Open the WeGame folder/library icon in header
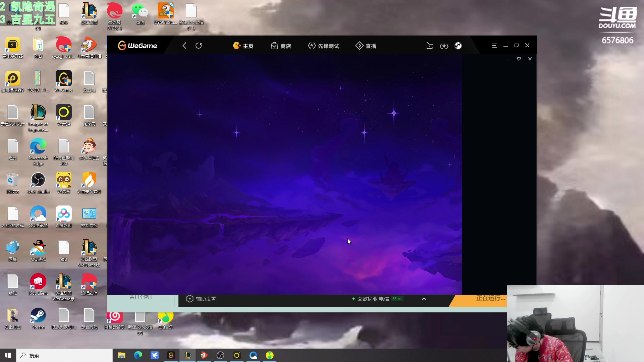644x362 pixels. click(430, 46)
